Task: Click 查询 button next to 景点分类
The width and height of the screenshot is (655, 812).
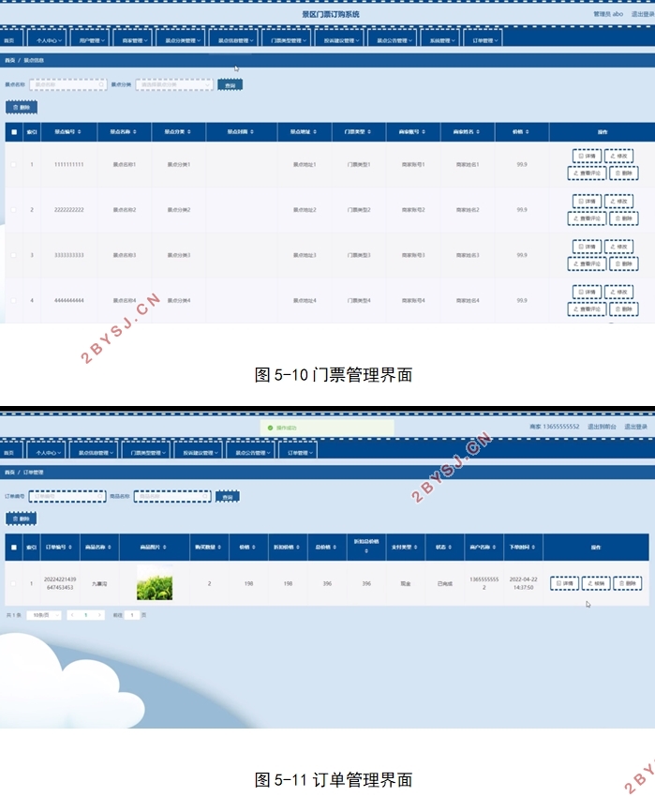Action: pos(231,85)
